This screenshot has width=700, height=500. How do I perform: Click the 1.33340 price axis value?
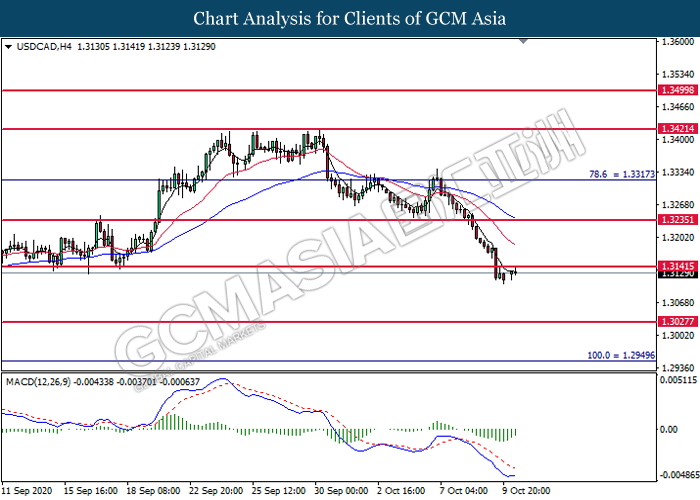tap(678, 172)
